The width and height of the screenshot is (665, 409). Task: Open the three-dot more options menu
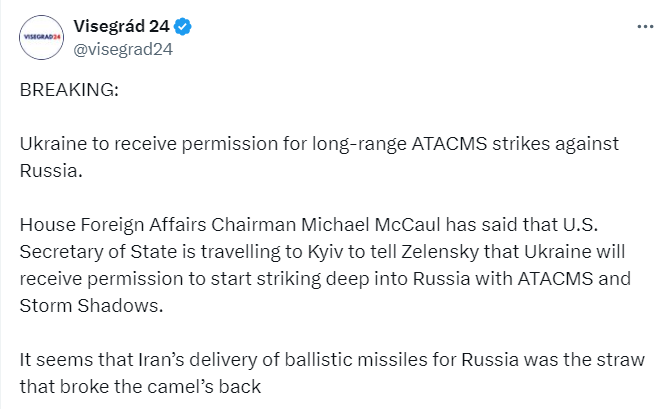[645, 27]
